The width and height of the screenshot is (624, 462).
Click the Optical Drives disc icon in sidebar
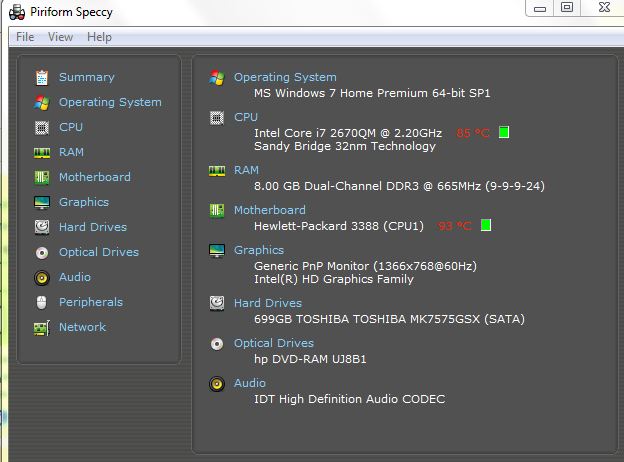(41, 252)
